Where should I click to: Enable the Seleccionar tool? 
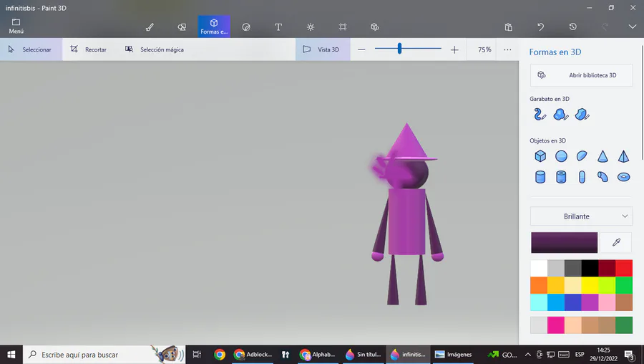tap(30, 49)
